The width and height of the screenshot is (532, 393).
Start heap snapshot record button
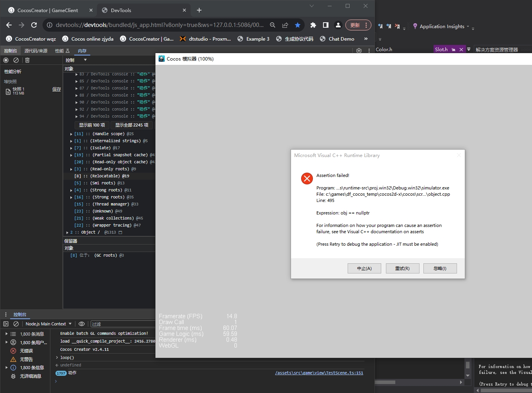(6, 60)
